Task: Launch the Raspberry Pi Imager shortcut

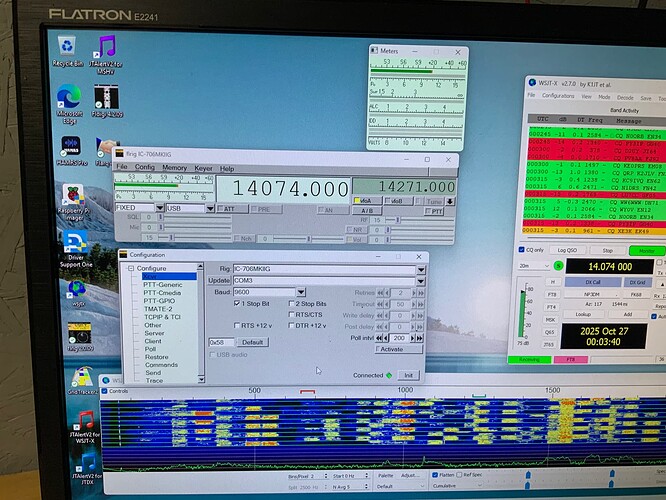Action: pyautogui.click(x=71, y=196)
